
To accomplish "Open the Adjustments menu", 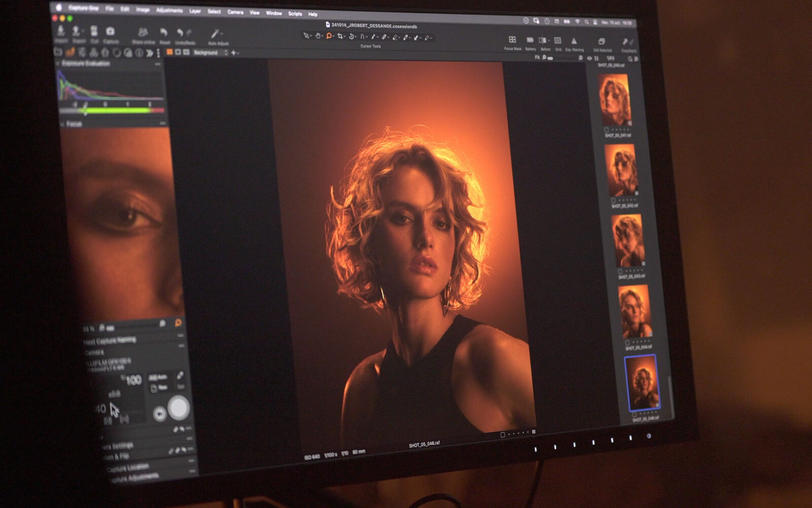I will [169, 10].
